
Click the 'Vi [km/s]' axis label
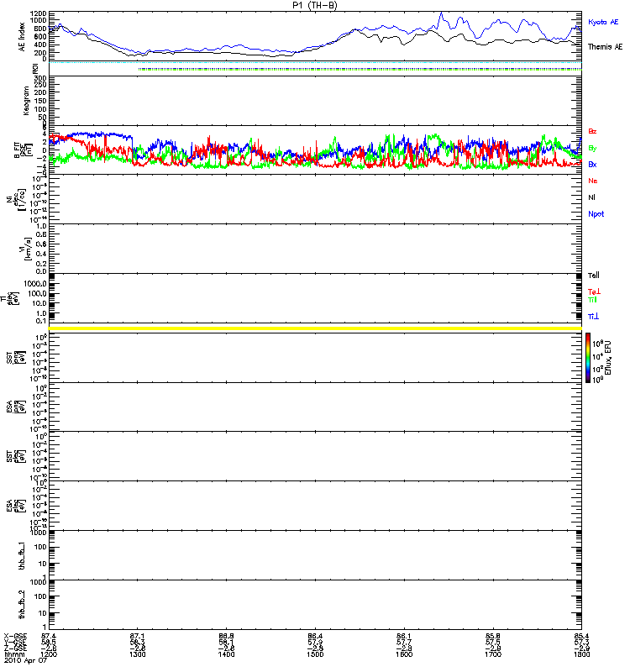click(26, 249)
